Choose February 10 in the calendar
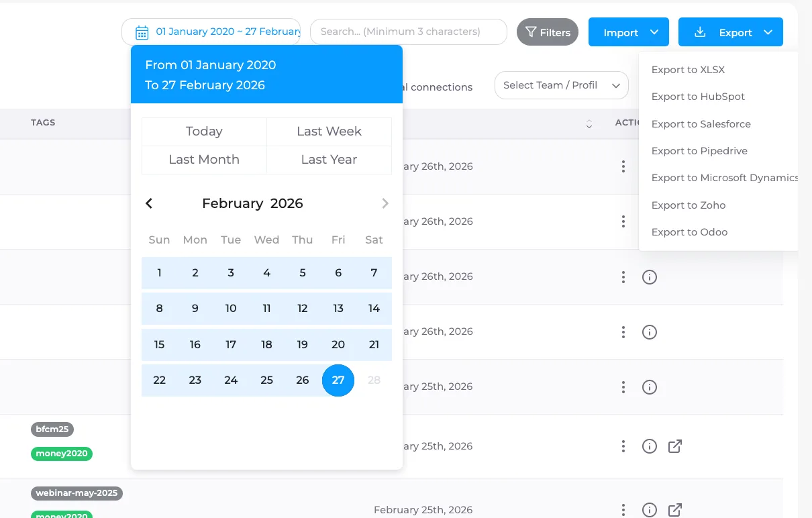Image resolution: width=812 pixels, height=518 pixels. (231, 309)
